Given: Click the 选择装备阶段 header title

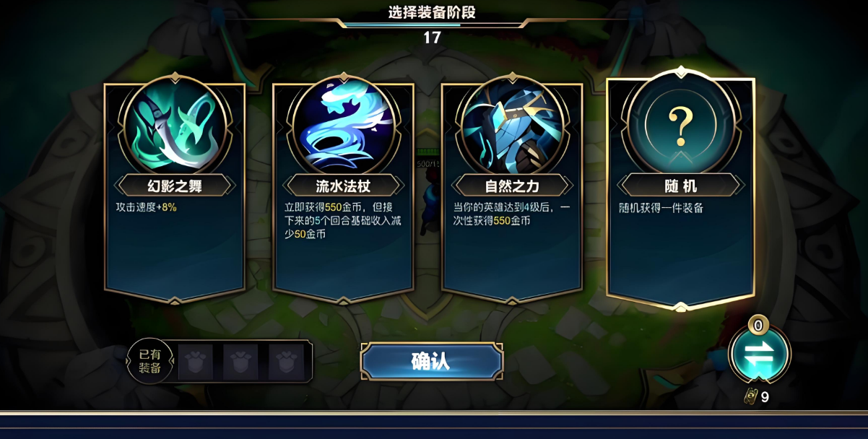Looking at the screenshot, I should point(432,12).
